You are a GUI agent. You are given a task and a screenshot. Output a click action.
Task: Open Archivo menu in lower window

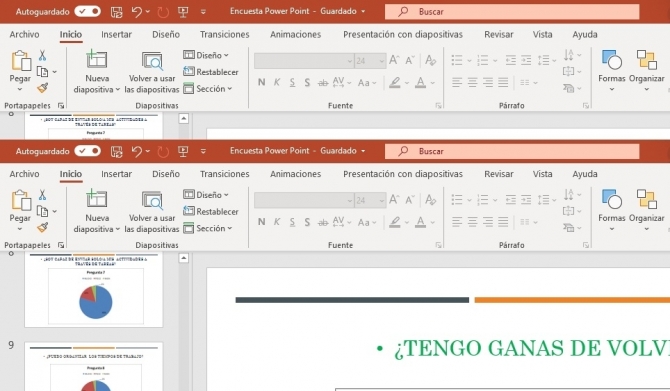(x=24, y=174)
